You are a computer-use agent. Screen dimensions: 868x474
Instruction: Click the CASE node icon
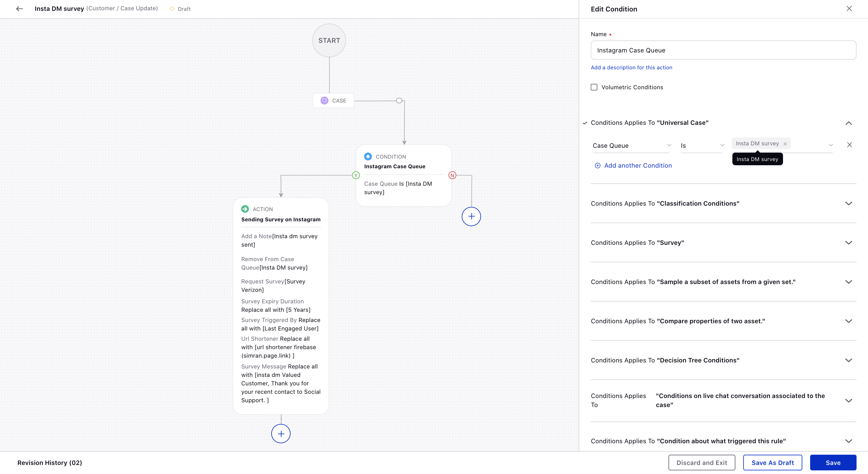click(324, 100)
